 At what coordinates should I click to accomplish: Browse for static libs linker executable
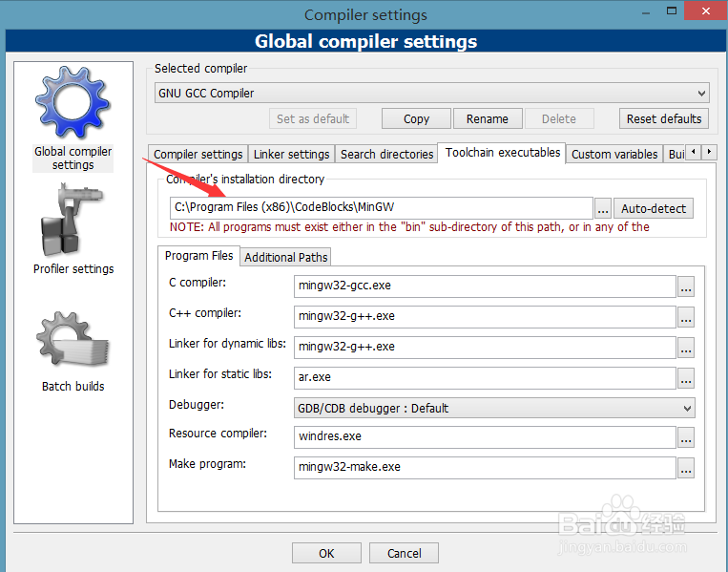pyautogui.click(x=686, y=378)
